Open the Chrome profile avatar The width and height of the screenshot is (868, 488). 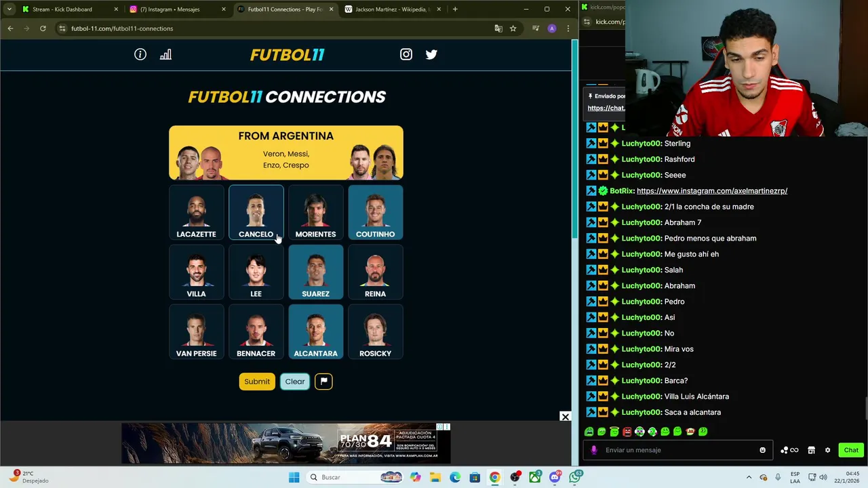552,28
